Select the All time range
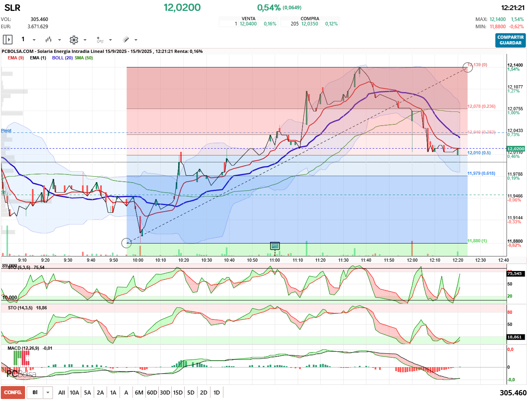Viewport: 532px width, 401px height. pyautogui.click(x=61, y=393)
